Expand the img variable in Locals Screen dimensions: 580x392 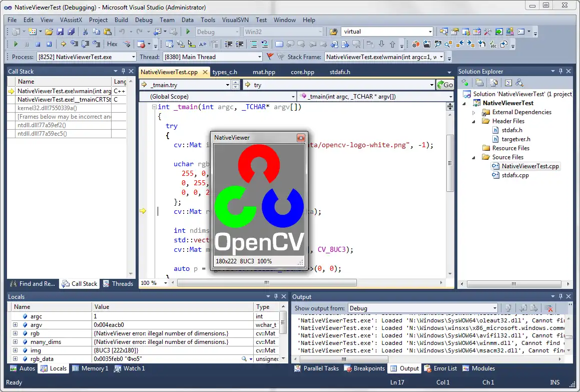click(x=15, y=350)
